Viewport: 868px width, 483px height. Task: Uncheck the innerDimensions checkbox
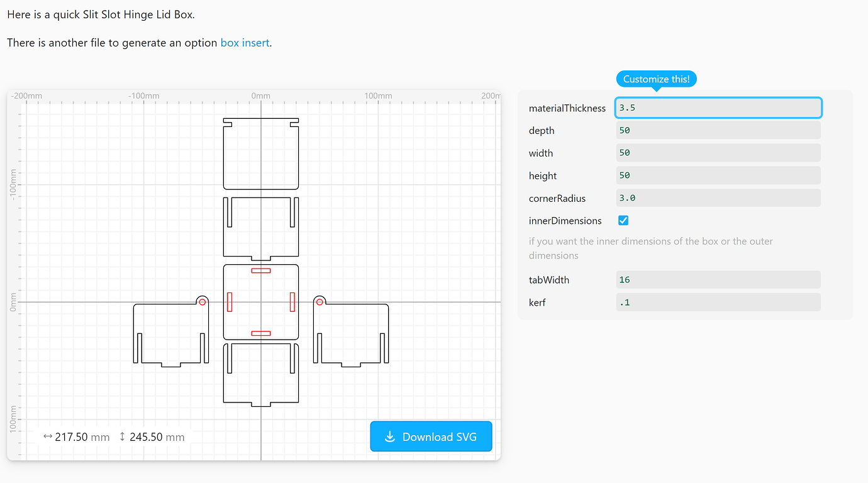pos(623,220)
